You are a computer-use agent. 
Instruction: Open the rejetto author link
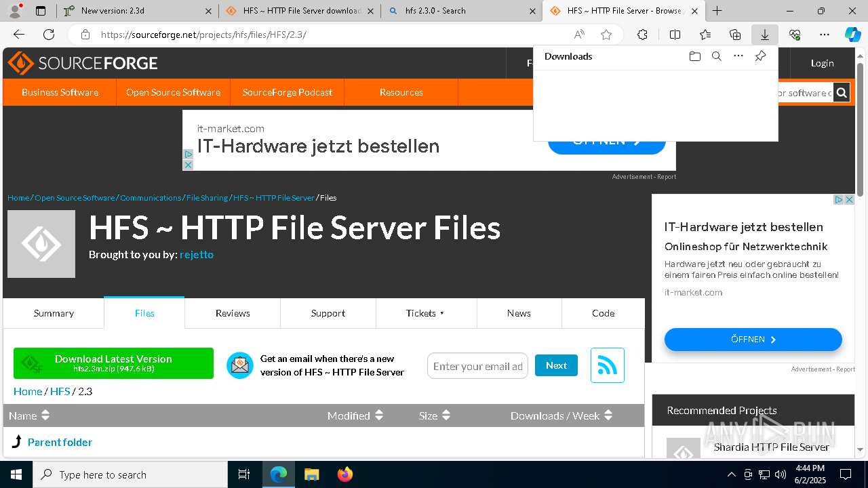(197, 254)
